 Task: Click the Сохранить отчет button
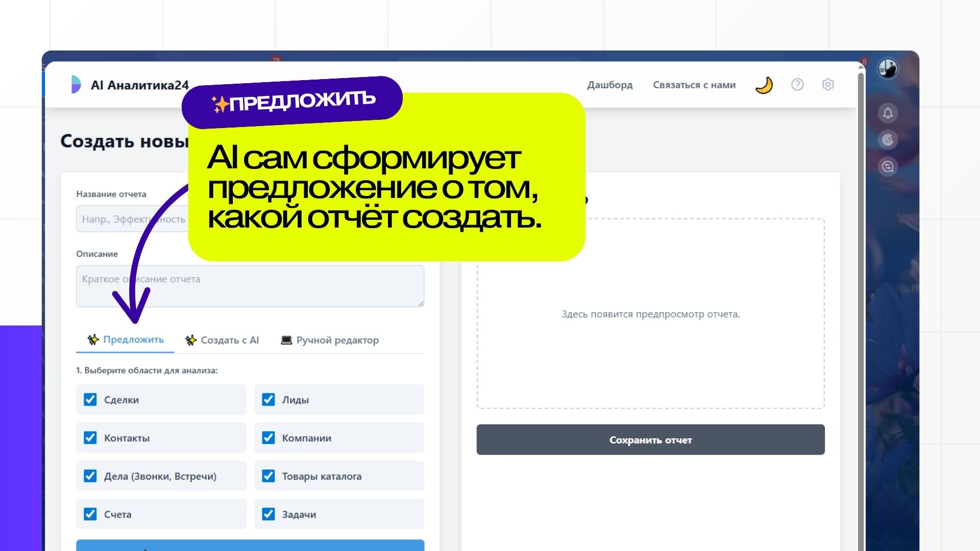pyautogui.click(x=650, y=440)
